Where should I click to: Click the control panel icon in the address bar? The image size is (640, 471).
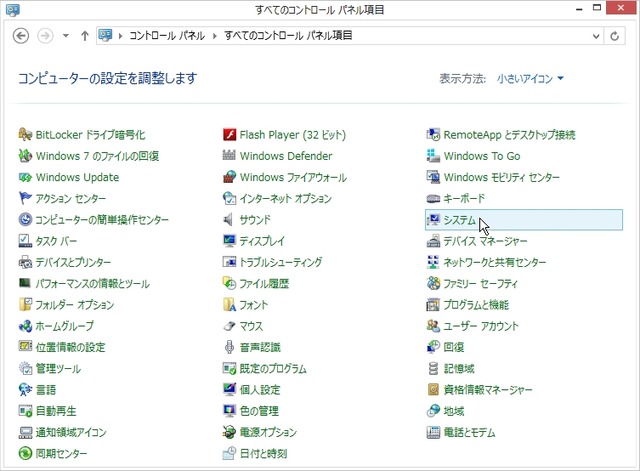tap(105, 36)
